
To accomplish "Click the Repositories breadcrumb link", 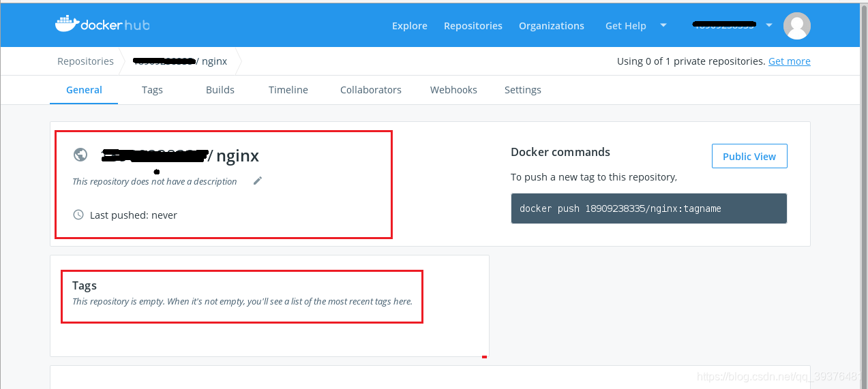I will (85, 61).
